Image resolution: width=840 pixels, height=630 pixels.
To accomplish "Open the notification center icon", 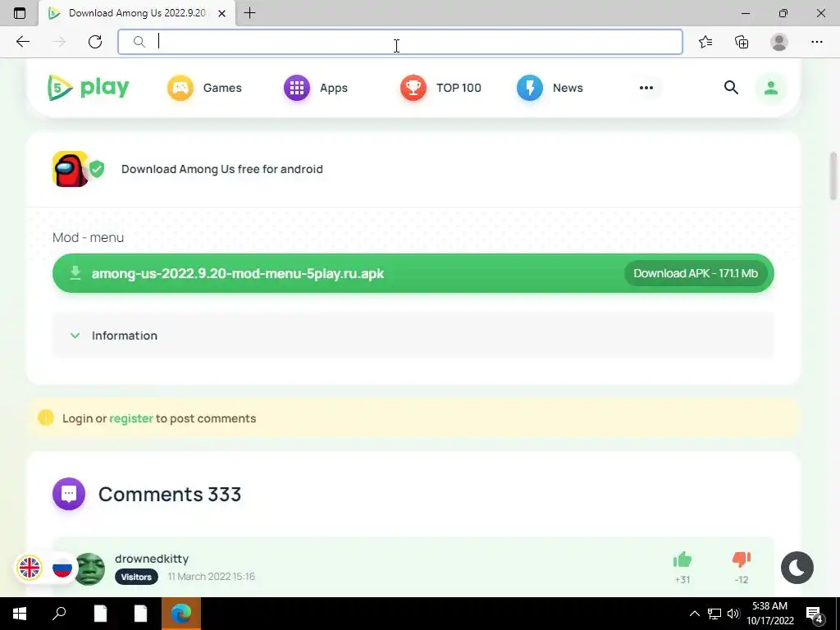I will point(816,615).
